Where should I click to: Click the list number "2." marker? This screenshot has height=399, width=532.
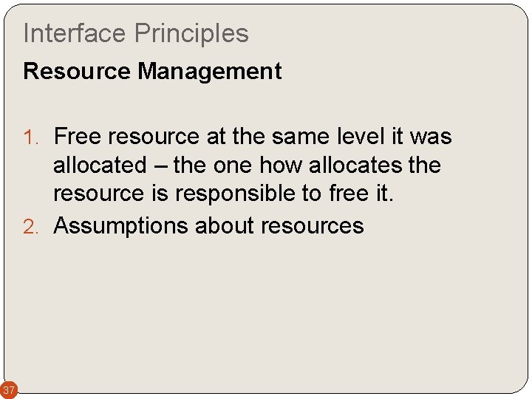click(34, 226)
